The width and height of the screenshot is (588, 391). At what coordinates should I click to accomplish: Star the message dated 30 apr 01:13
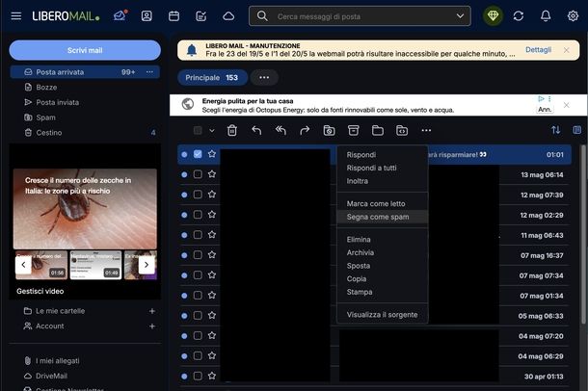tap(212, 376)
